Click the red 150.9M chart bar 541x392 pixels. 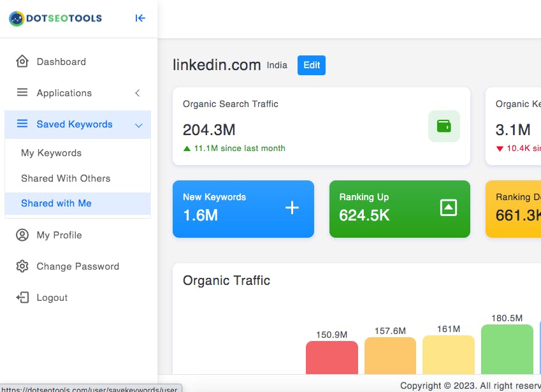(331, 357)
